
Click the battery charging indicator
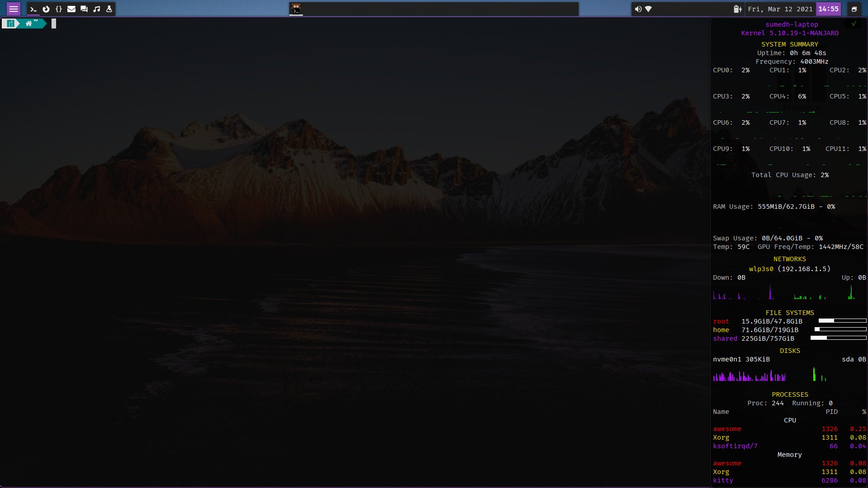point(737,9)
